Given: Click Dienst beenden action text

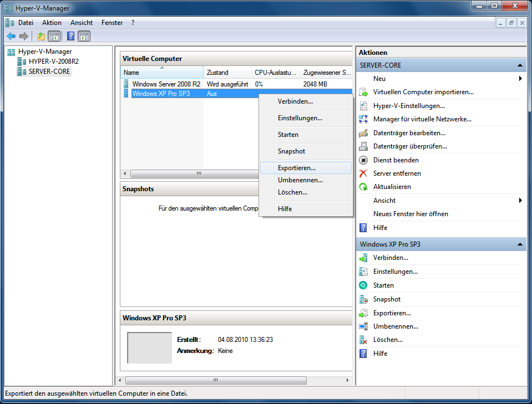Looking at the screenshot, I should 396,160.
